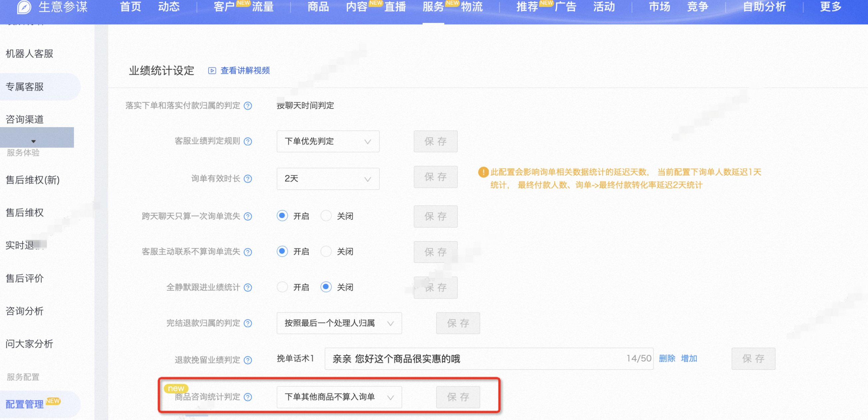The height and width of the screenshot is (420, 868).
Task: Open the 竞争 top navigation tab
Action: coord(698,7)
